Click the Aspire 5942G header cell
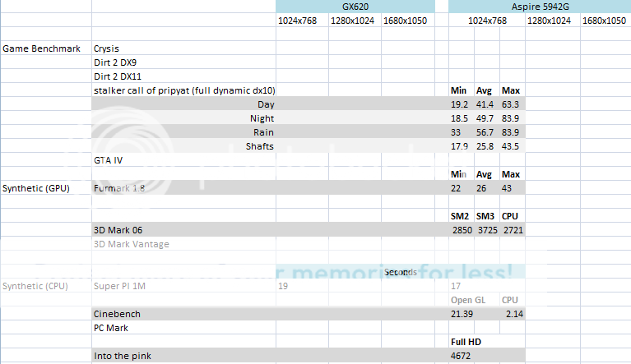 [x=539, y=6]
